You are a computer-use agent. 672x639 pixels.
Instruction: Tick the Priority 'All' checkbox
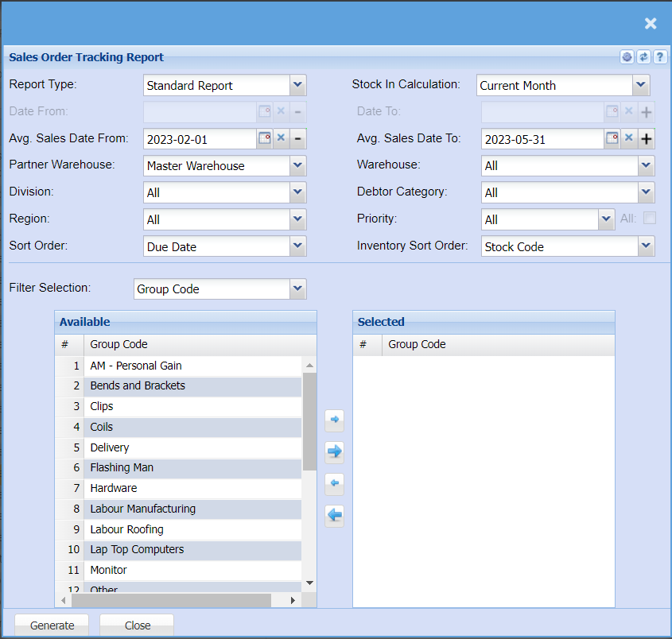pyautogui.click(x=650, y=219)
